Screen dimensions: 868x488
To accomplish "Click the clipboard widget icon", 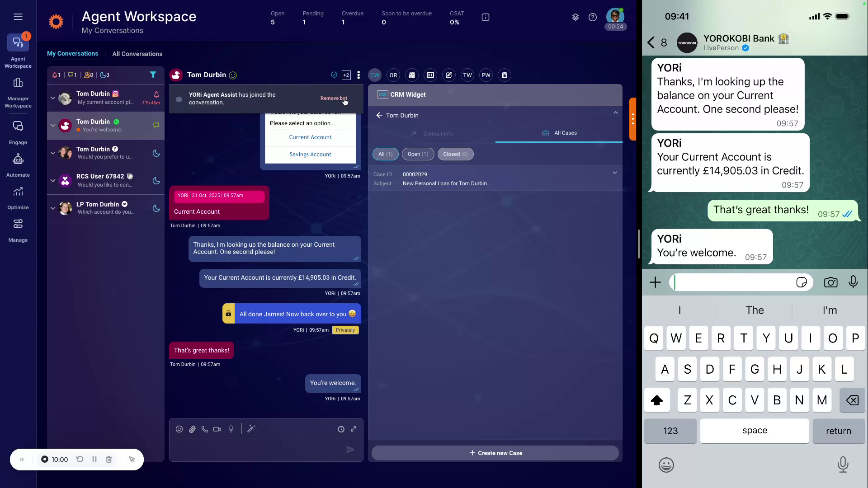I will [x=505, y=75].
